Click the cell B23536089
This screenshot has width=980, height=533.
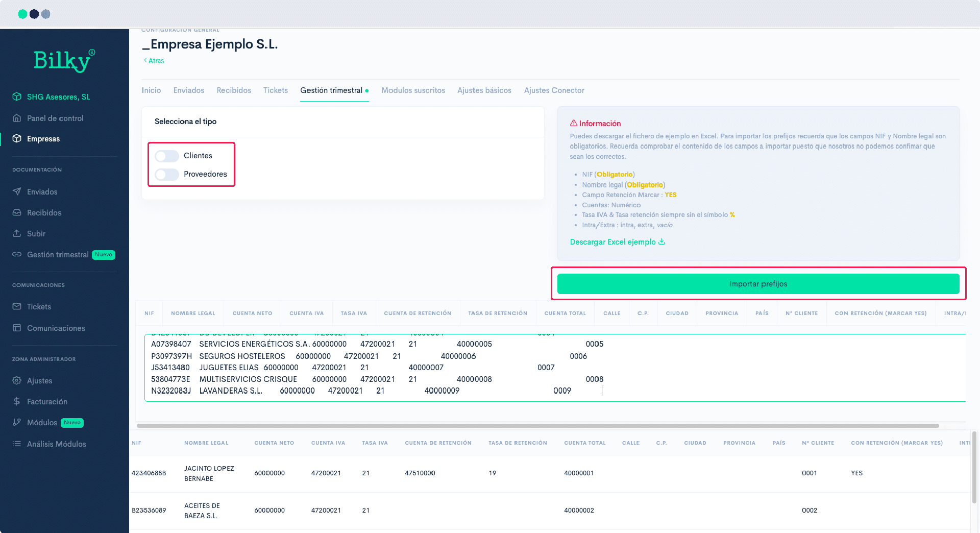[x=149, y=511]
